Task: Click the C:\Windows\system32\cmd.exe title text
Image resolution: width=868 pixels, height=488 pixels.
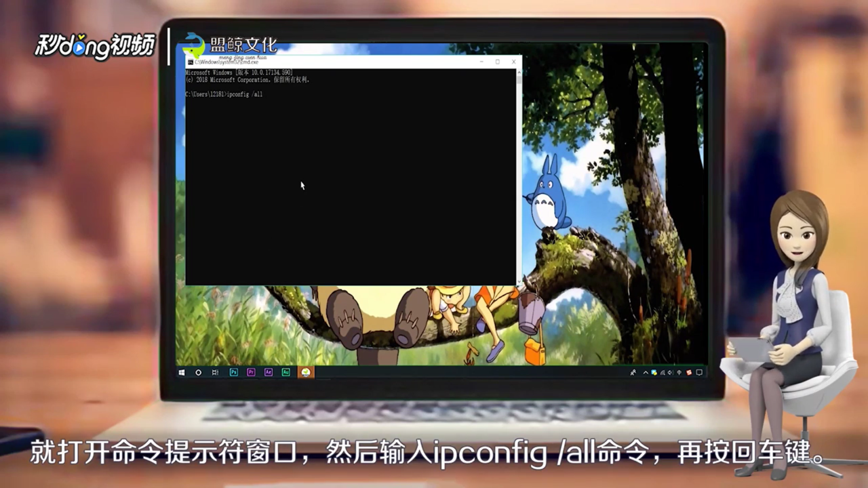Action: point(226,62)
